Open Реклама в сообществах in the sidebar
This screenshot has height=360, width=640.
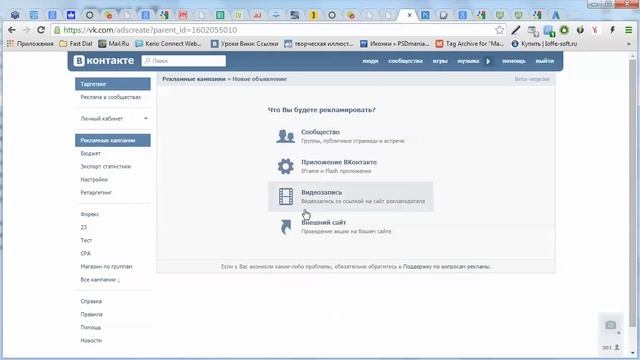coord(111,97)
